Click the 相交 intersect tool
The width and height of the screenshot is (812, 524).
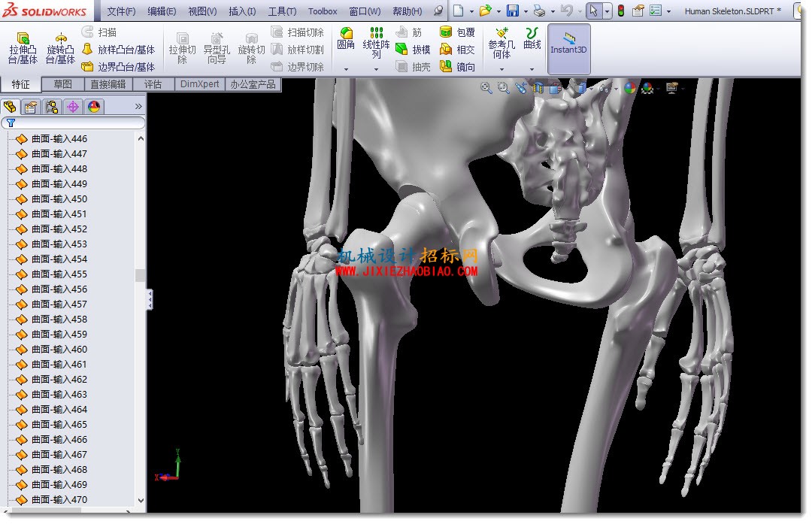(457, 49)
